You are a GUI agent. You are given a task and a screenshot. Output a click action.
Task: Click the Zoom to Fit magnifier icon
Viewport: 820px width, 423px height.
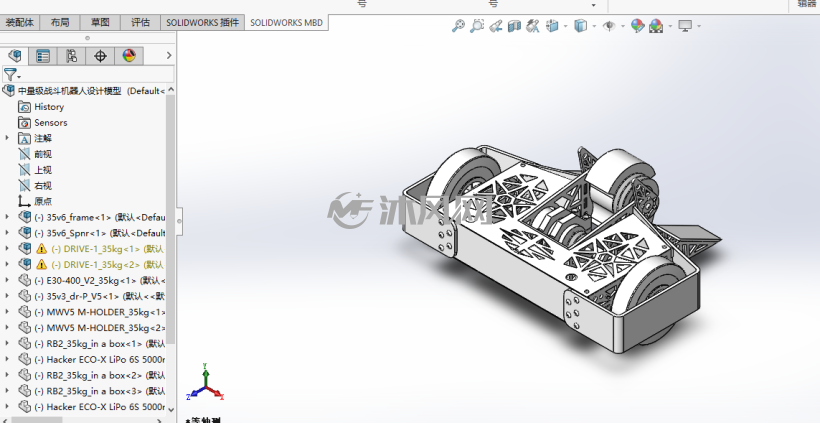[x=459, y=26]
